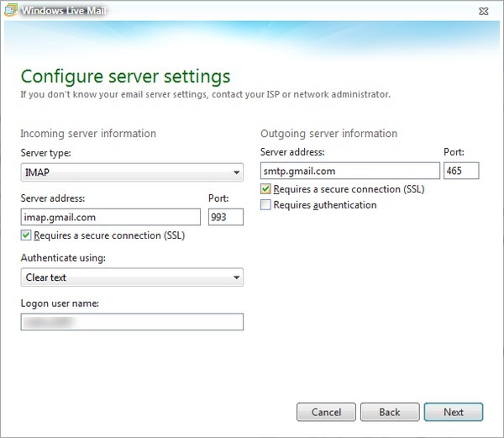Click the outgoing server address field smtp.gmail.com
The height and width of the screenshot is (438, 504).
[x=349, y=171]
